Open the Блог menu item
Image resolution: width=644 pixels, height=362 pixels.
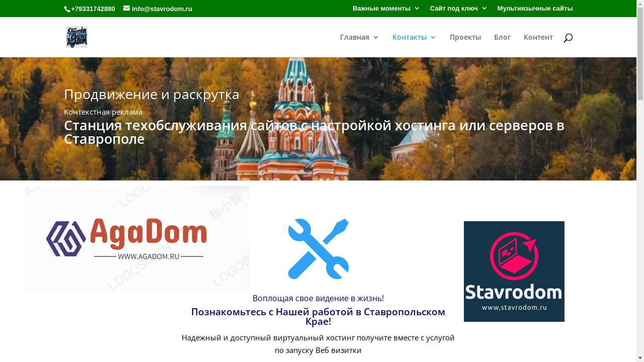tap(502, 37)
